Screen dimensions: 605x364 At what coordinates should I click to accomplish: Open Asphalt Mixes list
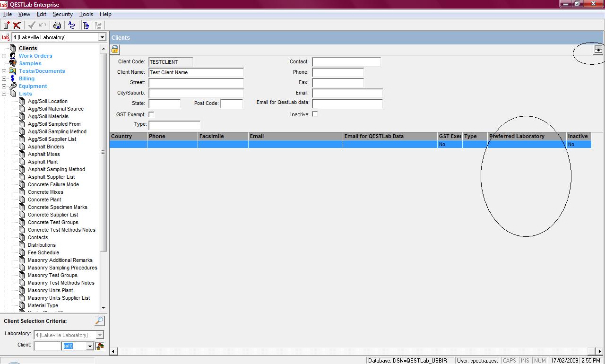point(43,154)
